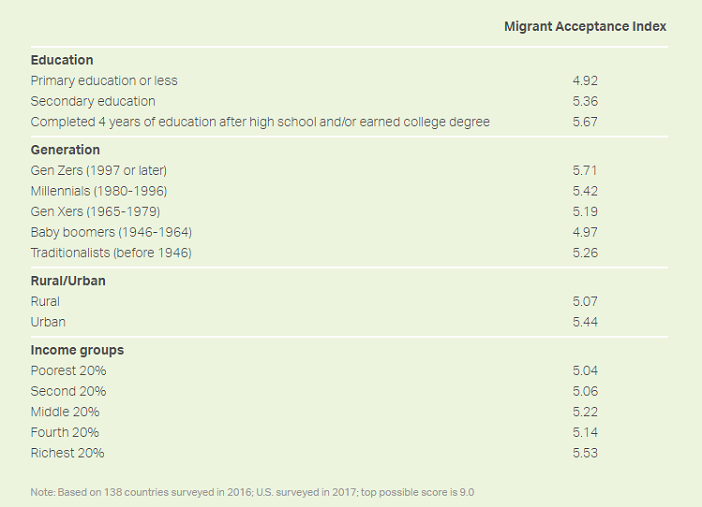This screenshot has height=507, width=702.
Task: Select the Rural row value 5.07
Action: click(585, 301)
